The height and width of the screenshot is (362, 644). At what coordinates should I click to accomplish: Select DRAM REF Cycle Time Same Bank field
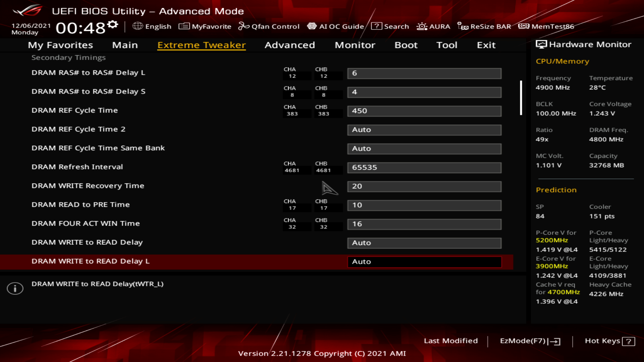pyautogui.click(x=424, y=148)
